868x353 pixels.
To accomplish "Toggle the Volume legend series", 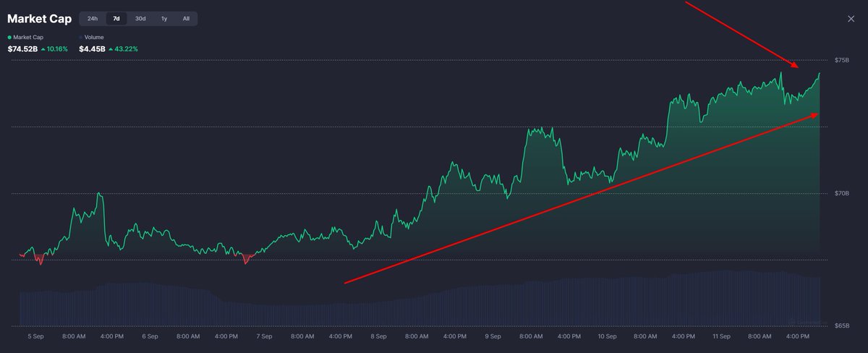I will click(x=91, y=37).
